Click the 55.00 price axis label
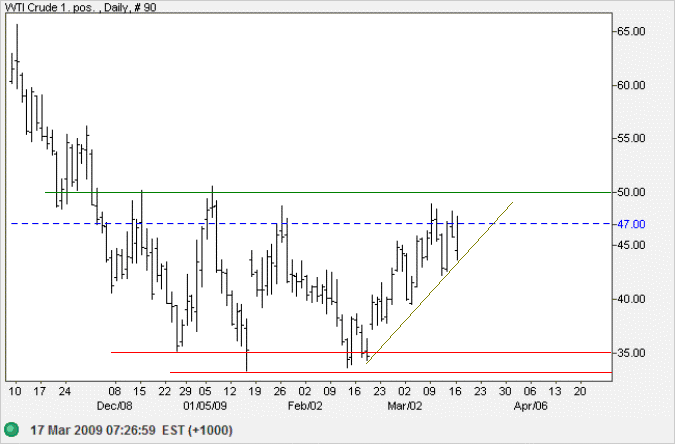This screenshot has width=675, height=444. pyautogui.click(x=631, y=138)
